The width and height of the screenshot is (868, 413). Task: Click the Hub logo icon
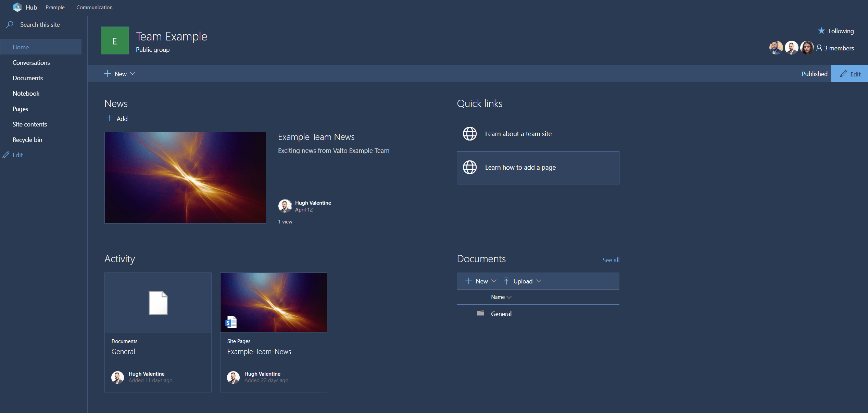point(17,7)
